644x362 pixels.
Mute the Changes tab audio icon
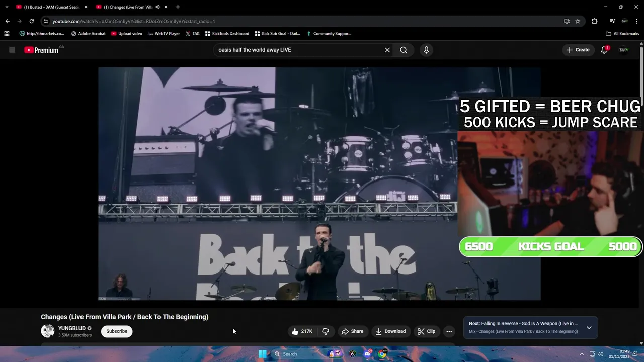click(x=157, y=7)
